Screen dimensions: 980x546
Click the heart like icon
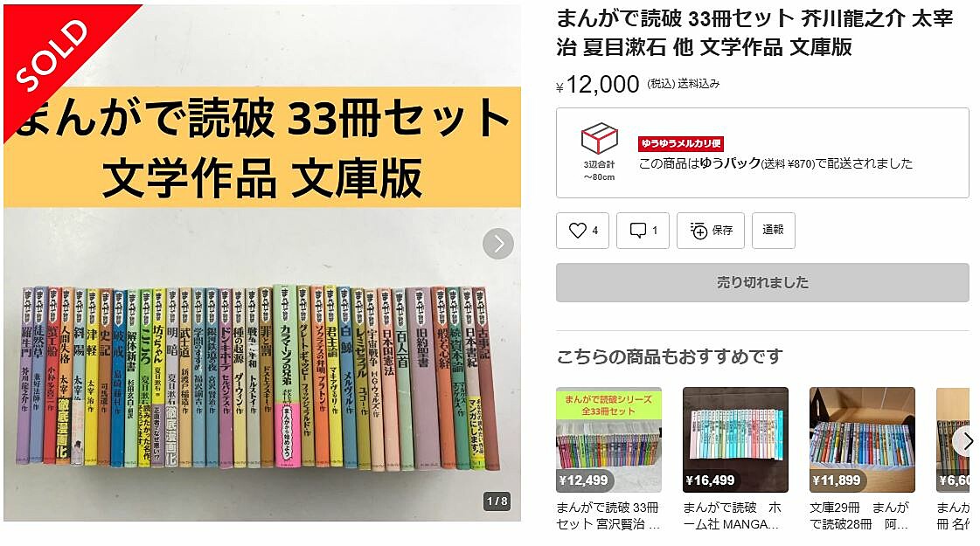[578, 231]
